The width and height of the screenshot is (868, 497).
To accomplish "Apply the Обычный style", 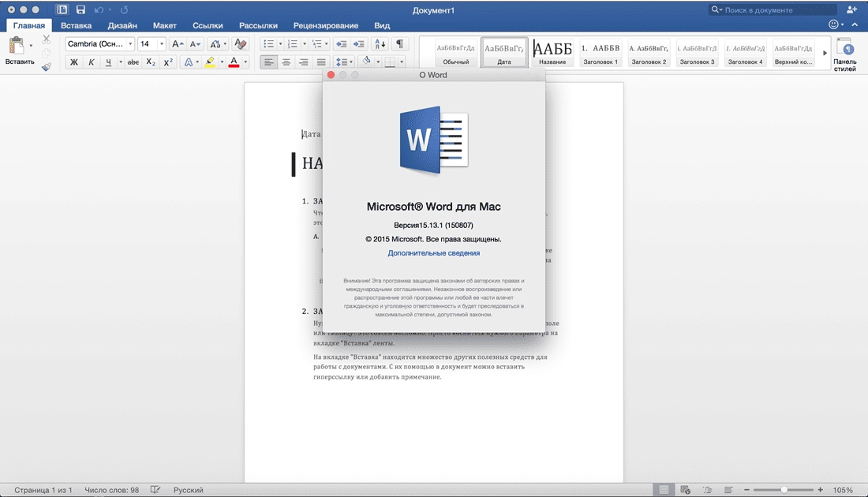I will pos(455,53).
